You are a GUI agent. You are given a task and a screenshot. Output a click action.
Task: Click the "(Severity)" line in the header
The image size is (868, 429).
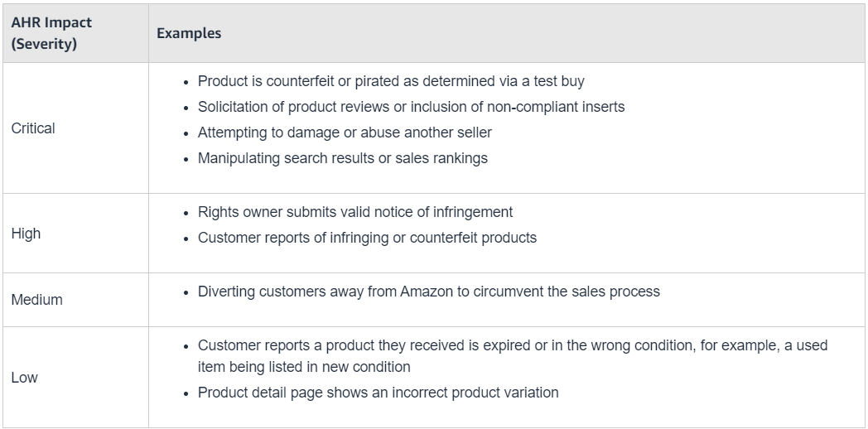click(x=44, y=43)
